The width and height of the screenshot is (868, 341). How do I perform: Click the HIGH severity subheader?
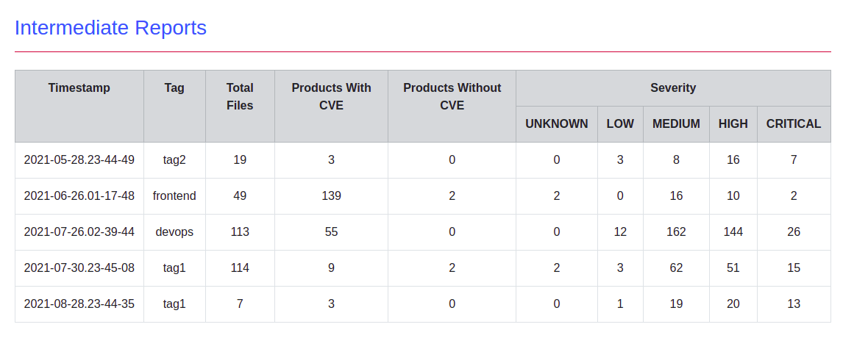733,124
